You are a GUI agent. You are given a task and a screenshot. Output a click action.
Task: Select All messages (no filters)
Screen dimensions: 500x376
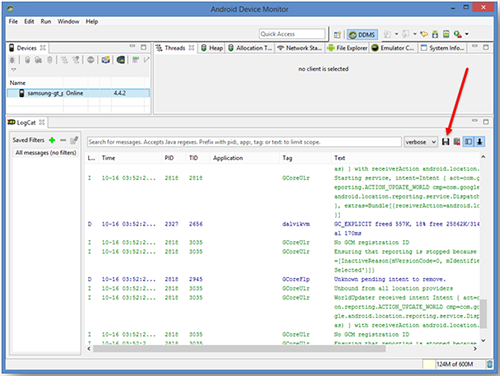pyautogui.click(x=46, y=153)
